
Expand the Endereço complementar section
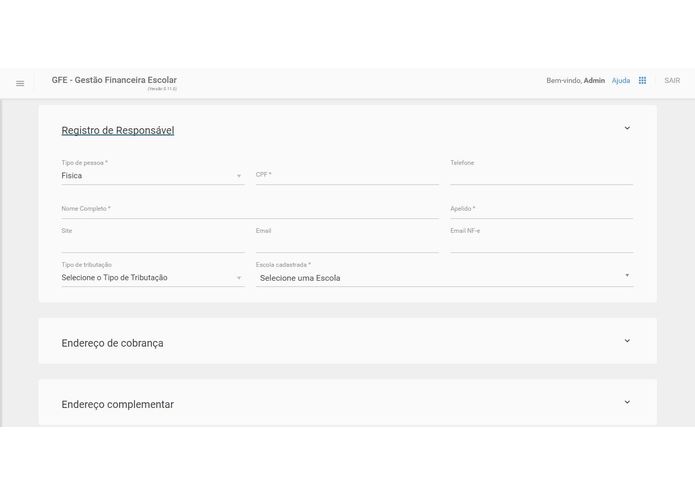point(627,402)
